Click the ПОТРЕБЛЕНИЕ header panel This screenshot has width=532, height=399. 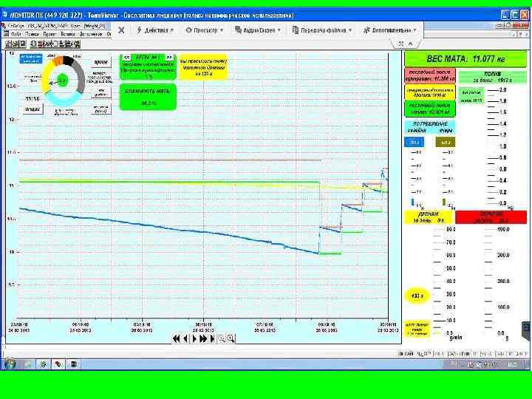click(x=429, y=127)
